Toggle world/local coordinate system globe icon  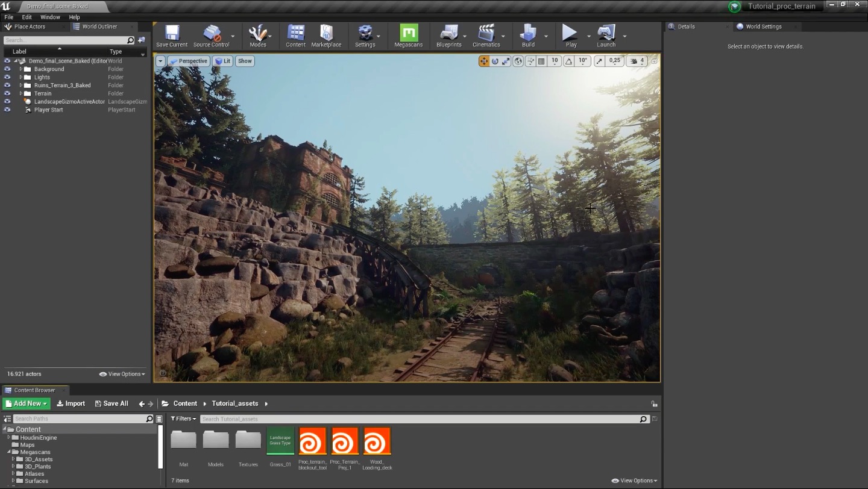tap(518, 61)
